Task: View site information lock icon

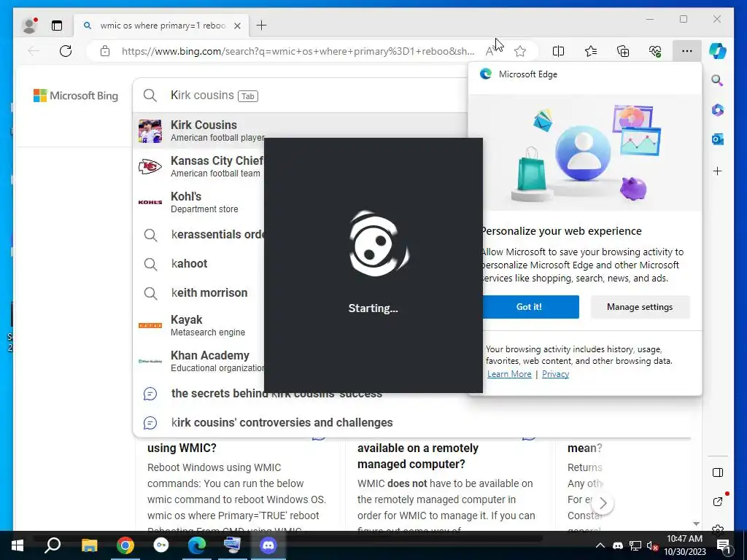Action: tap(105, 51)
